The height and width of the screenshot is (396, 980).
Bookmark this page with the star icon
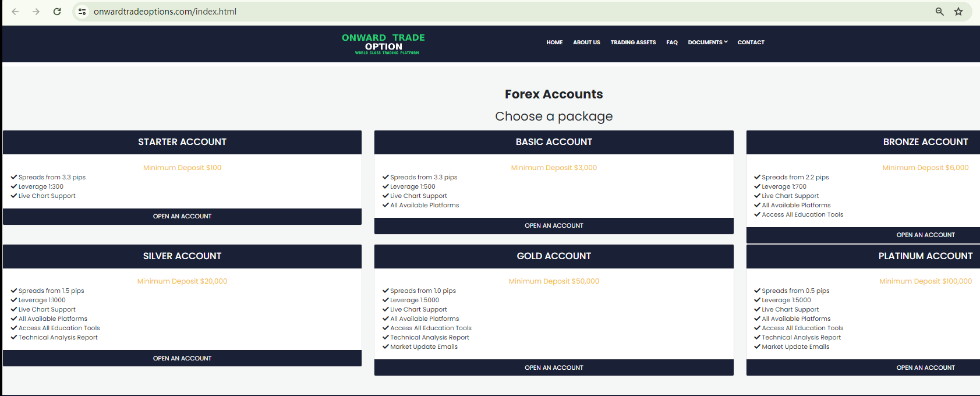pos(958,12)
